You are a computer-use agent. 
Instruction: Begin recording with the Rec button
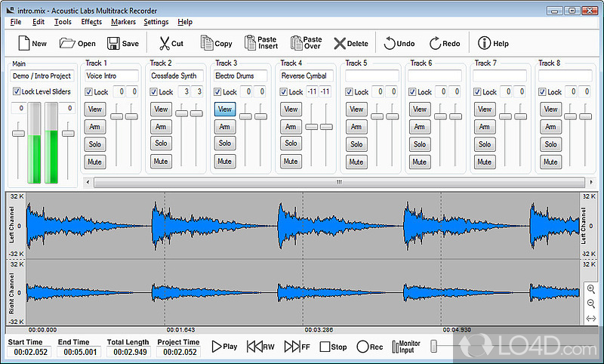[x=370, y=347]
